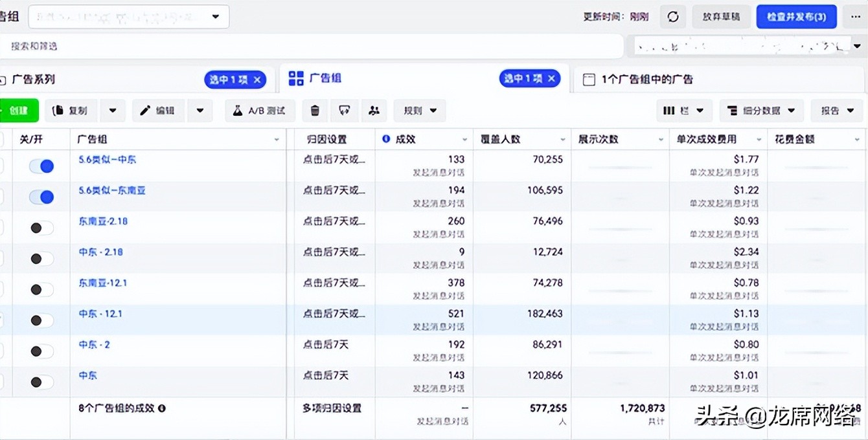Viewport: 868px width, 440px height.
Task: Refresh data with the circular refresh icon
Action: [672, 17]
